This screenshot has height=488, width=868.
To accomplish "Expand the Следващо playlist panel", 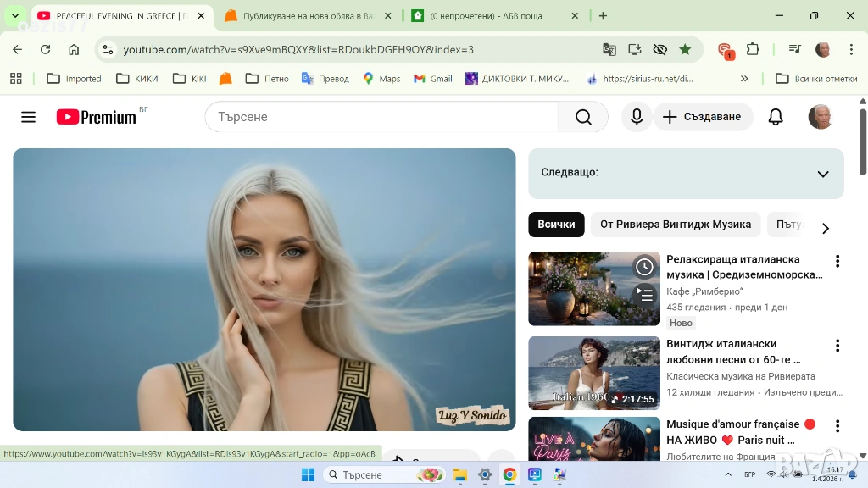I will [x=822, y=174].
